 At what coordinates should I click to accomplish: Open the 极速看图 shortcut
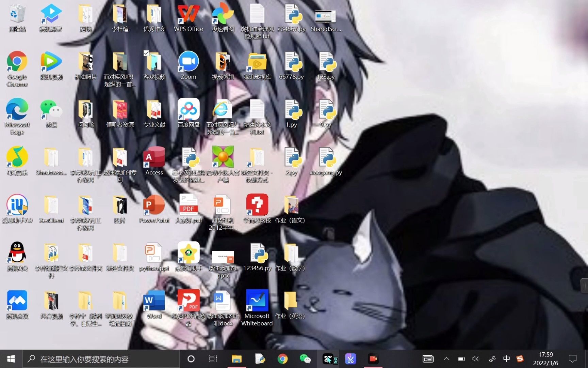[x=223, y=18]
